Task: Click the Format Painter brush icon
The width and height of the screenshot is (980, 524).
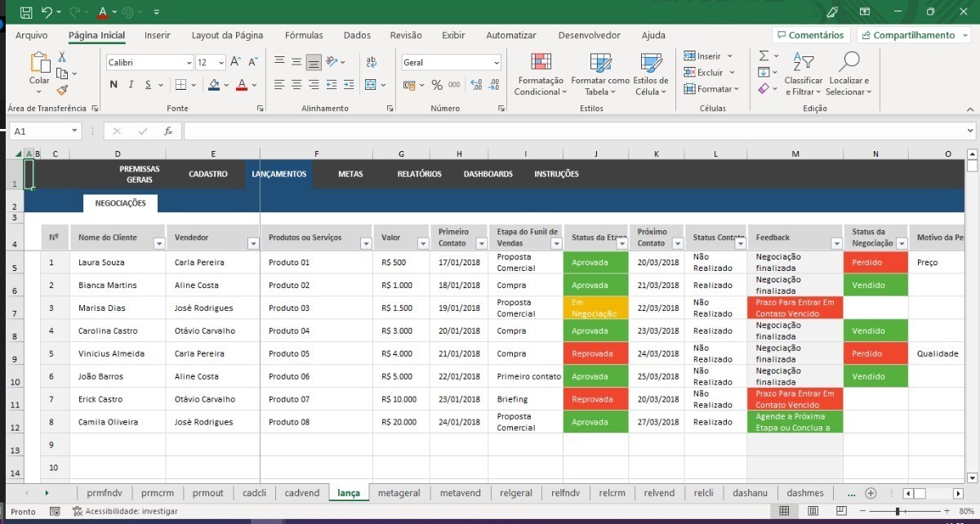Action: 62,90
